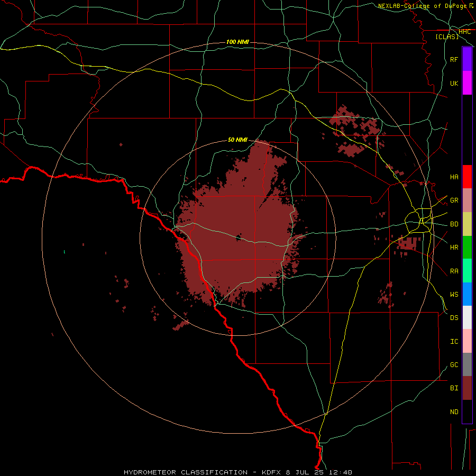
Task: Pick the RA light green swatch
Action: (467, 271)
